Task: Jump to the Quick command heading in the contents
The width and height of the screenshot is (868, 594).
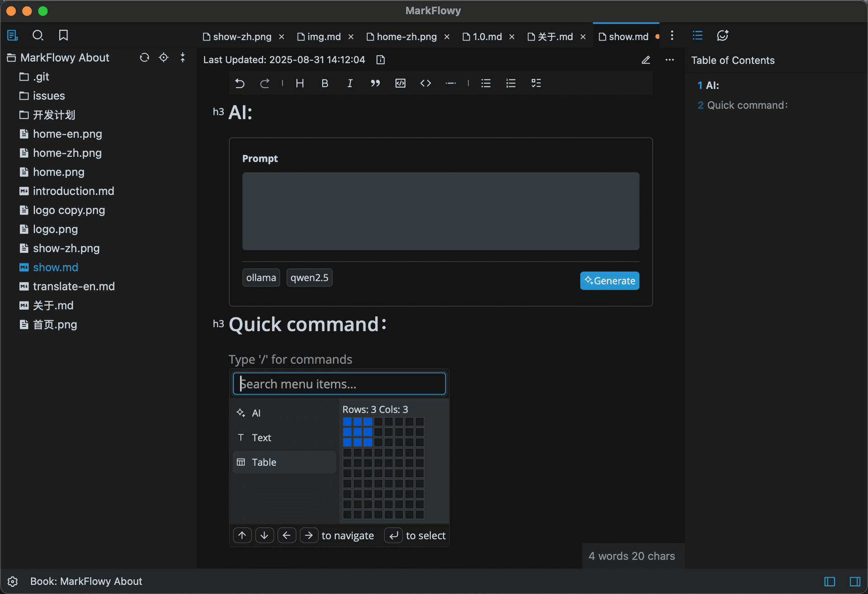Action: pyautogui.click(x=747, y=105)
